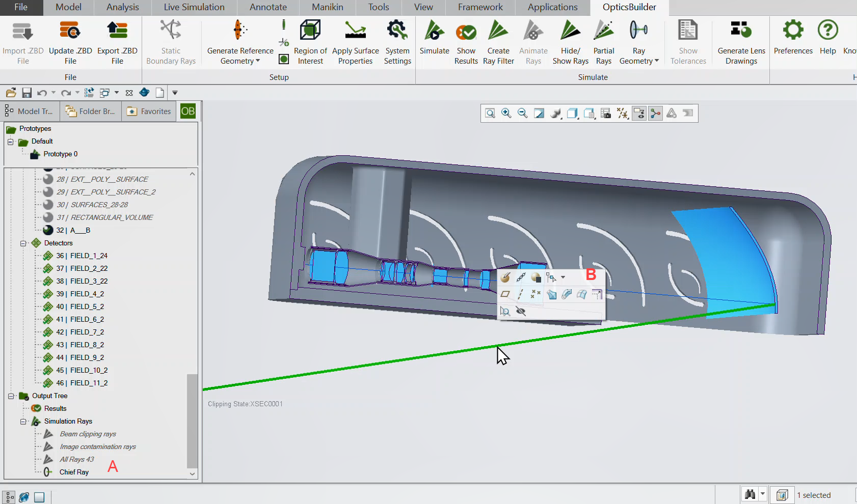The height and width of the screenshot is (504, 857).
Task: Select Prototype 0 item
Action: [x=60, y=154]
